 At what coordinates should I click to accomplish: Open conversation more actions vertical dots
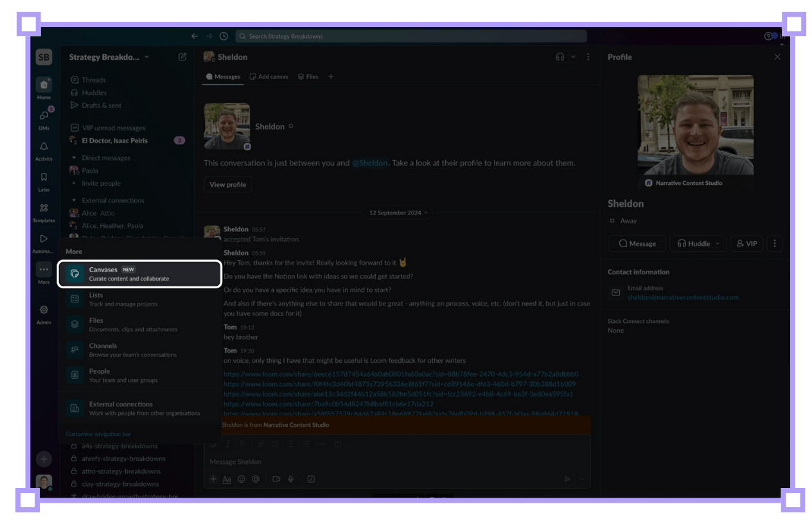[588, 57]
